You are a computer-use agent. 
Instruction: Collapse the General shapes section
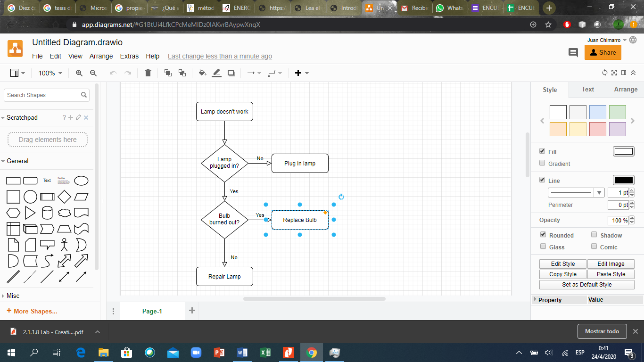(17, 161)
